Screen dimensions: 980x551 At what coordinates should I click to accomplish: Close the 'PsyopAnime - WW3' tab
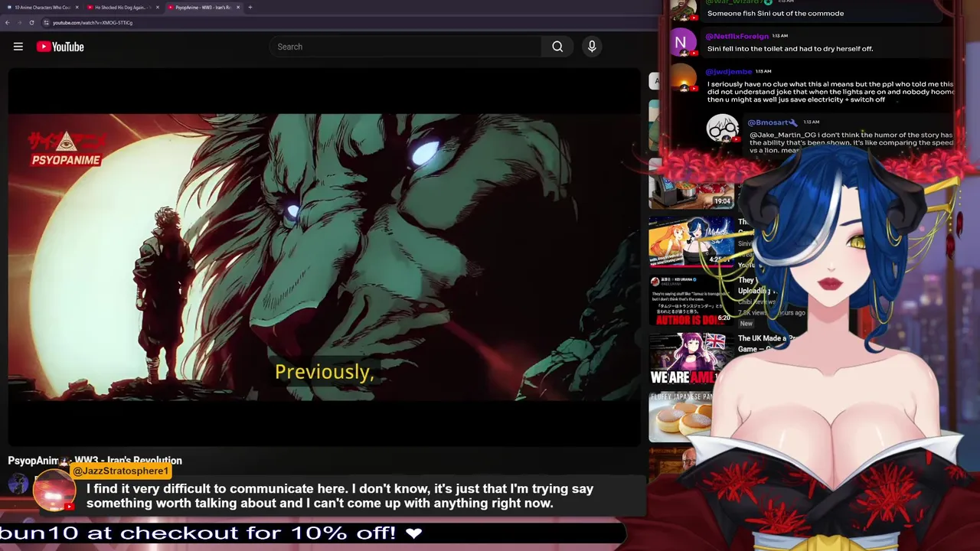point(238,7)
